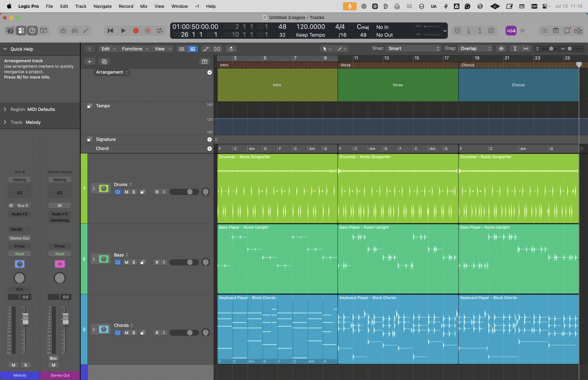The image size is (588, 380).
Task: Toggle input monitoring on Bass track
Action: (x=164, y=262)
